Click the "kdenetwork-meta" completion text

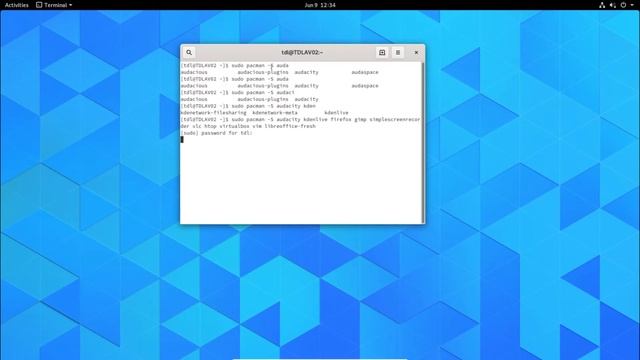coord(275,113)
